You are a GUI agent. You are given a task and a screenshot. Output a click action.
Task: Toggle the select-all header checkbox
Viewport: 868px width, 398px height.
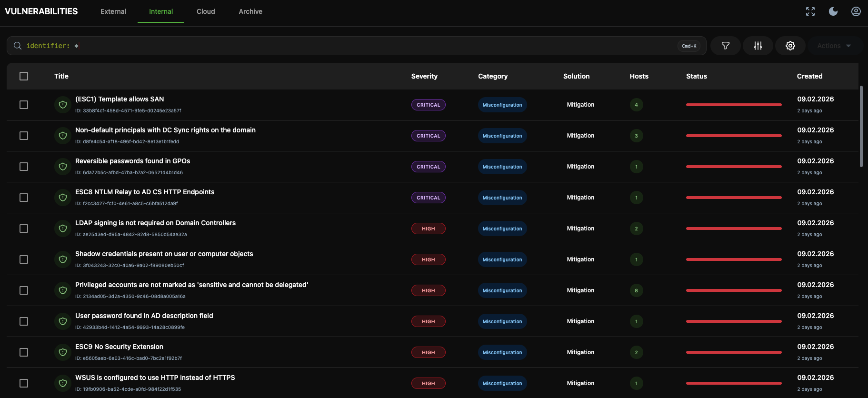[x=24, y=76]
